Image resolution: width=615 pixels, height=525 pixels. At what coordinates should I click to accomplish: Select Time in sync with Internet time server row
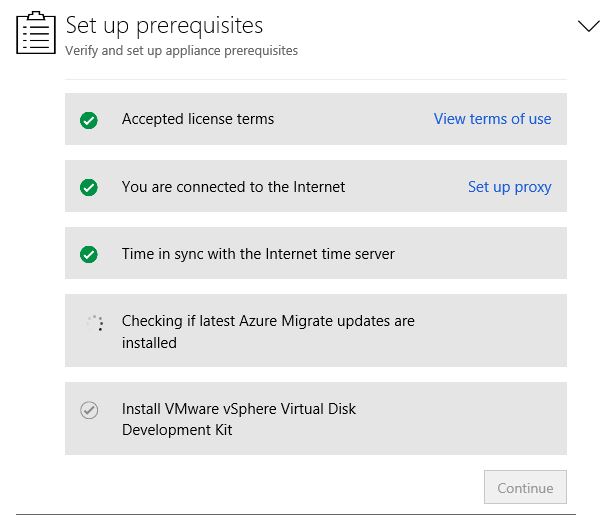[316, 253]
